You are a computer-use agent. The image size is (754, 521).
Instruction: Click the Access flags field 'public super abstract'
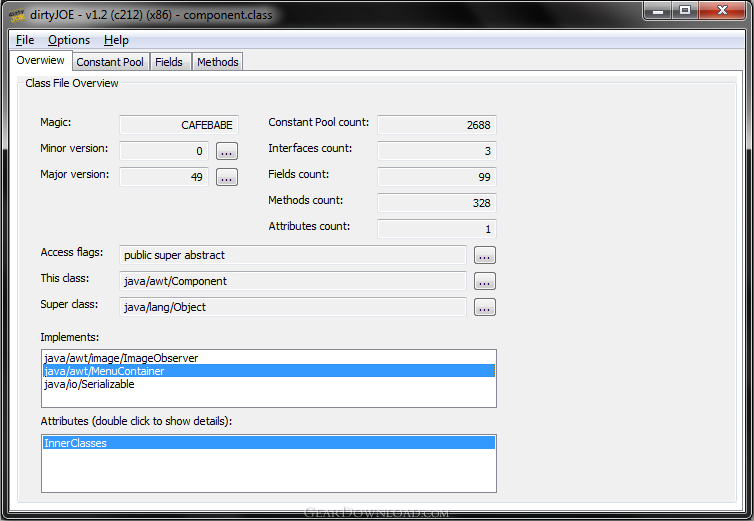coord(293,255)
